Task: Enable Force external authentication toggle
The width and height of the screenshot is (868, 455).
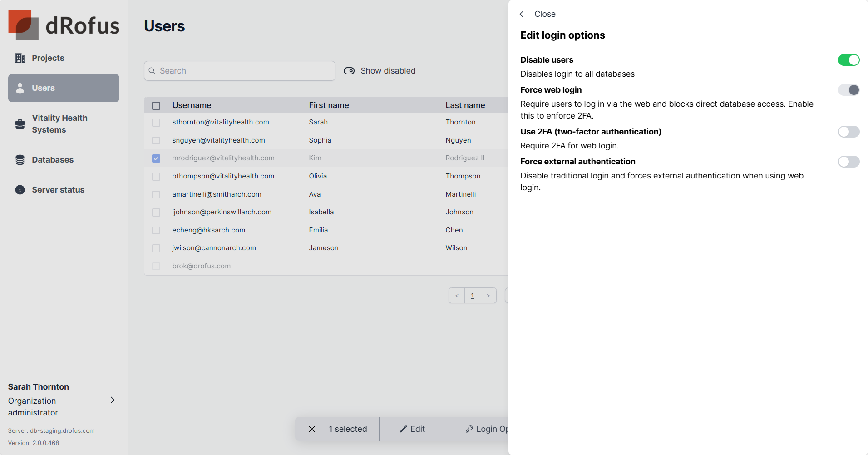Action: pyautogui.click(x=848, y=162)
